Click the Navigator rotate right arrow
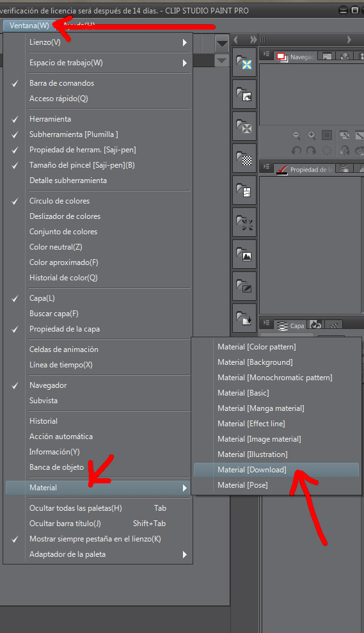The width and height of the screenshot is (364, 633). [x=311, y=150]
